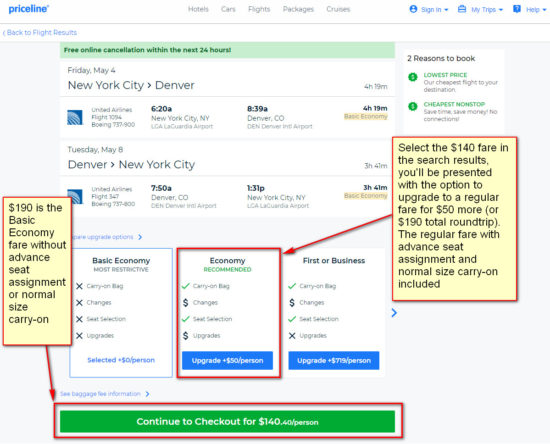Open the Priceline logo homepage
Screen dimensions: 550x444
pyautogui.click(x=28, y=9)
